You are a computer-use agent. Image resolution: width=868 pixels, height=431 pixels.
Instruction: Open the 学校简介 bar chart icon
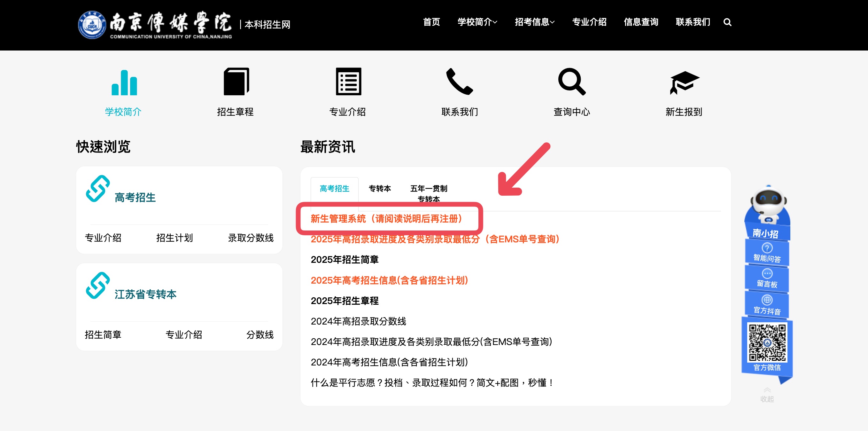coord(124,82)
